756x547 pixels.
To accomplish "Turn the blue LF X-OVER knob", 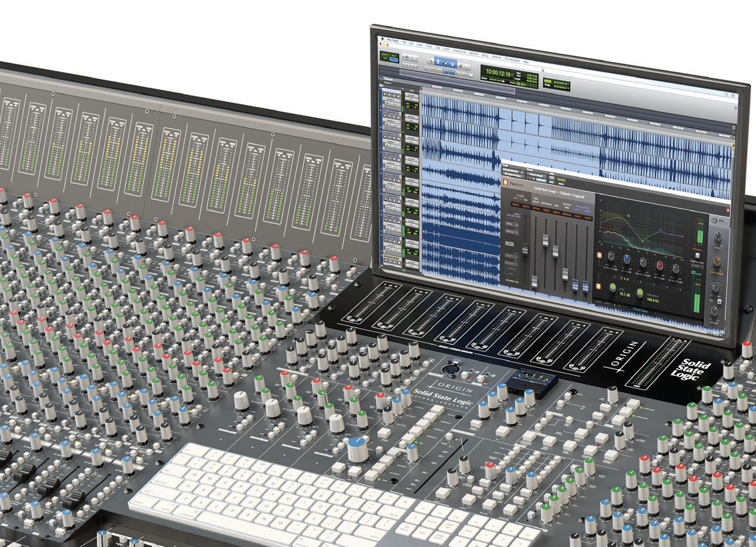I will pyautogui.click(x=627, y=259).
